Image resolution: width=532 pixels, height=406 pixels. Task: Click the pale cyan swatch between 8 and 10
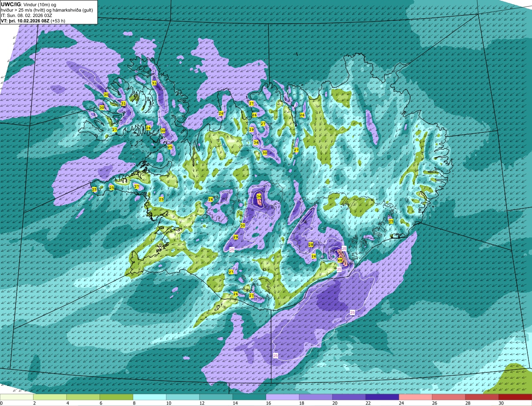150,397
